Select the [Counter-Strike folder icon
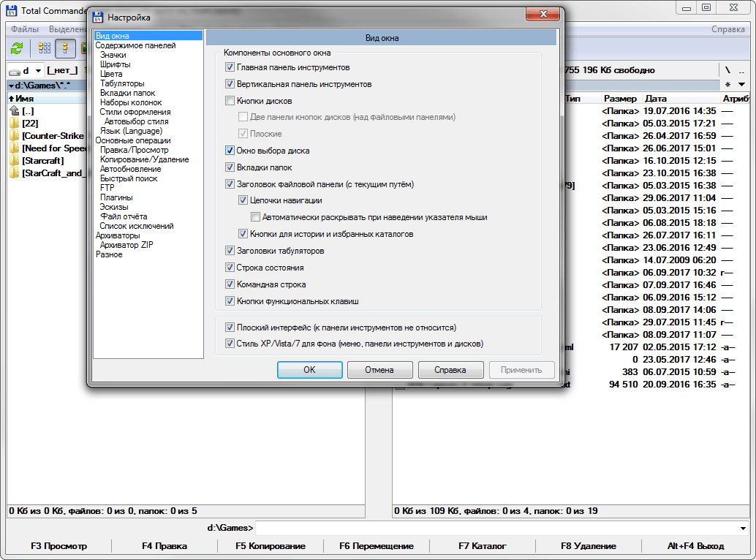 click(15, 136)
